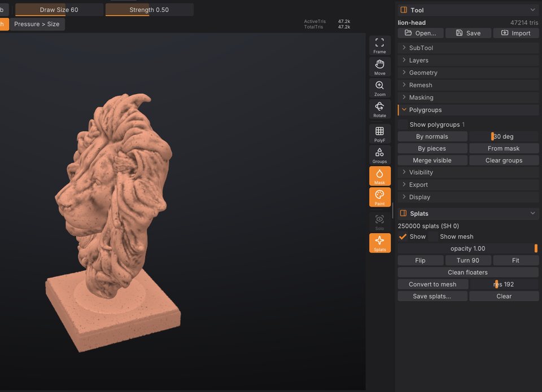Click Turn 90 button
This screenshot has width=542, height=392.
coord(468,261)
